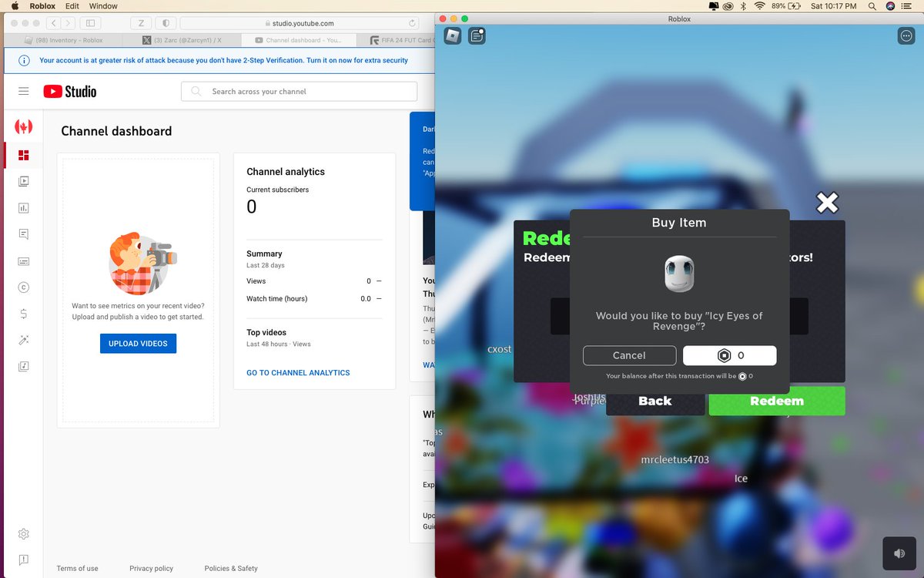Open the Send feedback sidebar icon
Screen dimensions: 924x578
point(24,560)
